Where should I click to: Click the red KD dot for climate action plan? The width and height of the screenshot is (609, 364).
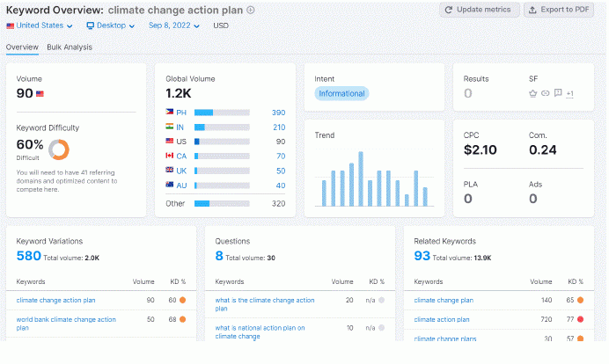point(580,319)
